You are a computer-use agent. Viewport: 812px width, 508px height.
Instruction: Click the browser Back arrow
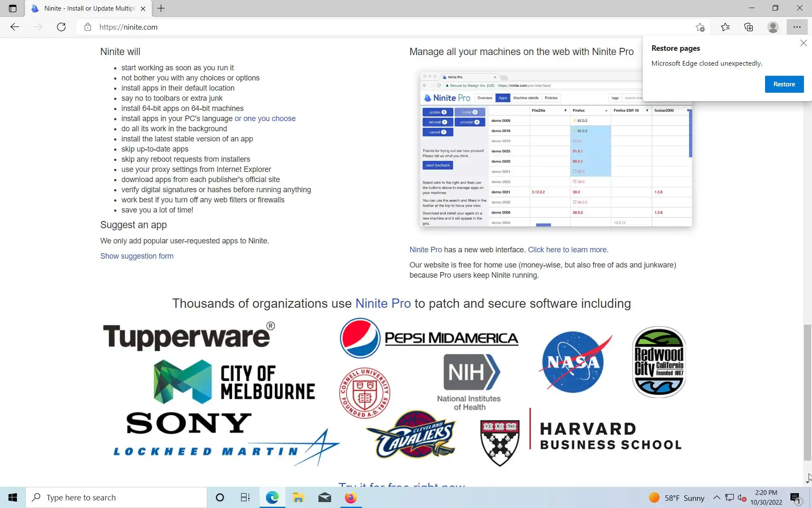click(15, 27)
